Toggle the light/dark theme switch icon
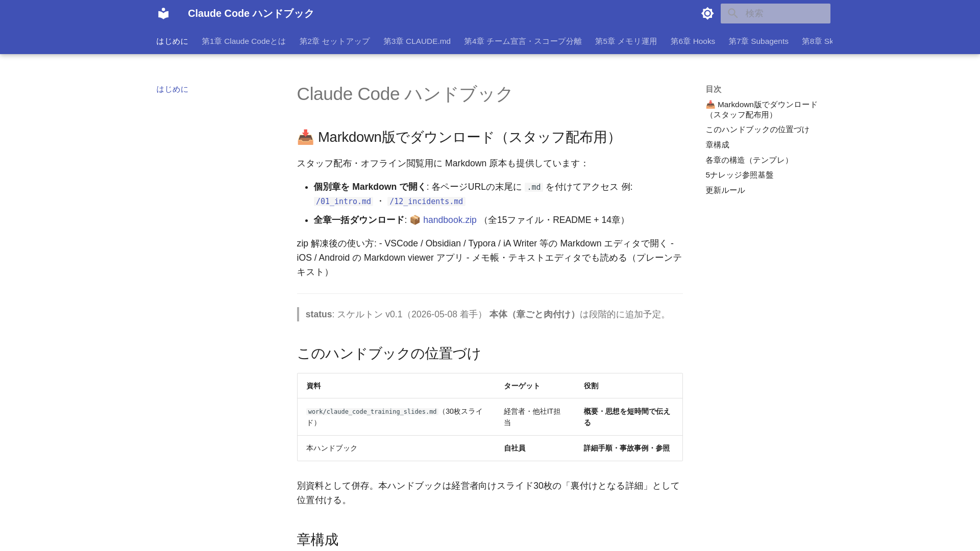The width and height of the screenshot is (980, 551). (x=707, y=13)
